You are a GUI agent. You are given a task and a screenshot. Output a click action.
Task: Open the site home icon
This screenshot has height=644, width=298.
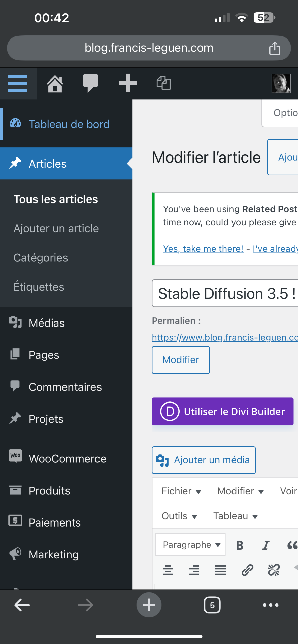(55, 84)
